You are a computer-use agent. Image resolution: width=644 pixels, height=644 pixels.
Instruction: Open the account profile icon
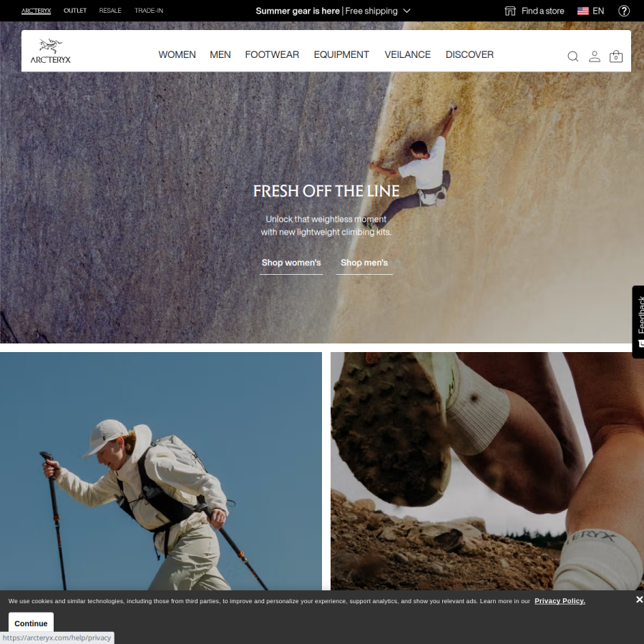pos(595,57)
